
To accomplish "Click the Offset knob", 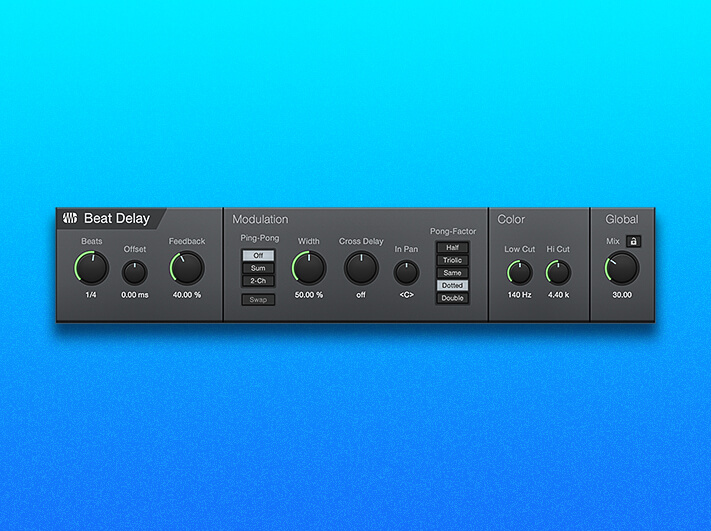I will coord(135,271).
